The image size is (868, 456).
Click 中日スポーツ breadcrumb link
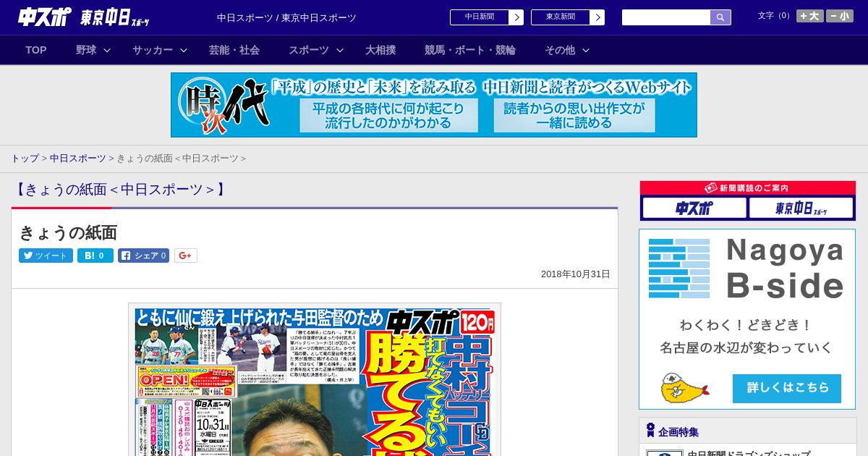[77, 158]
